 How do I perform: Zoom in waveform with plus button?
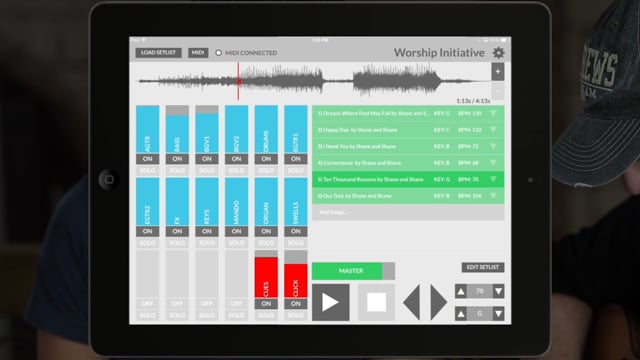coord(498,72)
